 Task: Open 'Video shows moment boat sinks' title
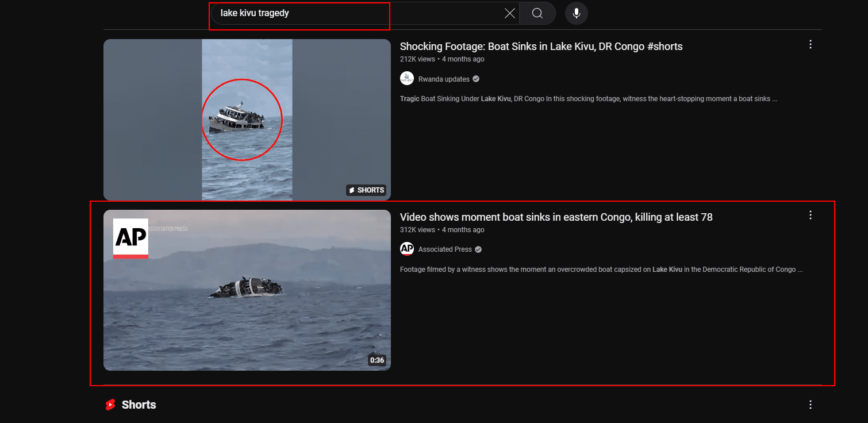point(556,217)
